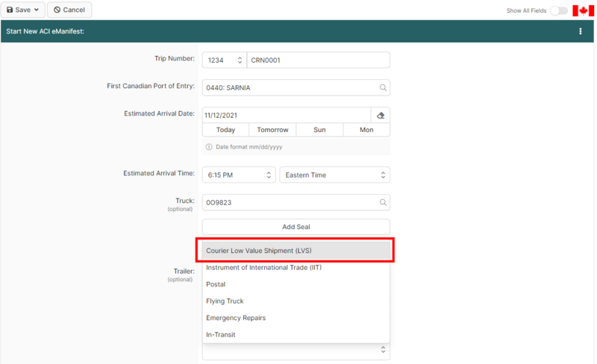Click the Add Seal button
This screenshot has height=364, width=597.
pos(296,227)
